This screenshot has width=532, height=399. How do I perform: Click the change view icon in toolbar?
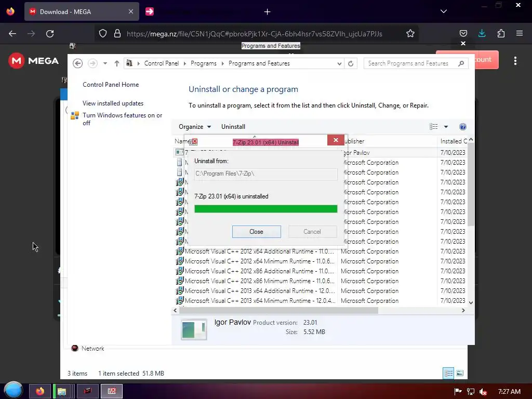coord(433,127)
